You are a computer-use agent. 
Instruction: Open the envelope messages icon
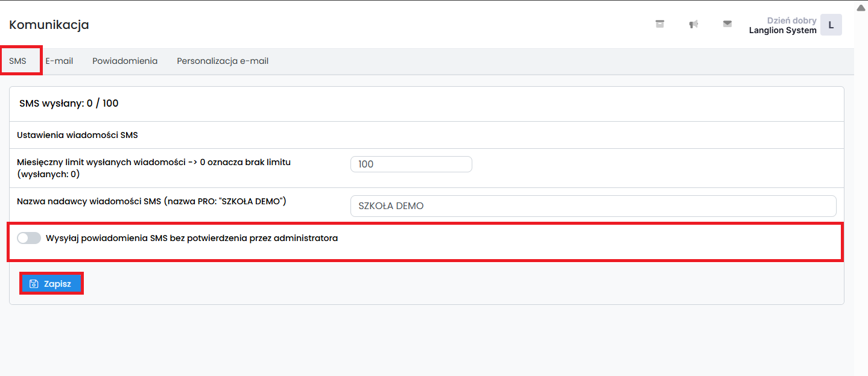(727, 24)
